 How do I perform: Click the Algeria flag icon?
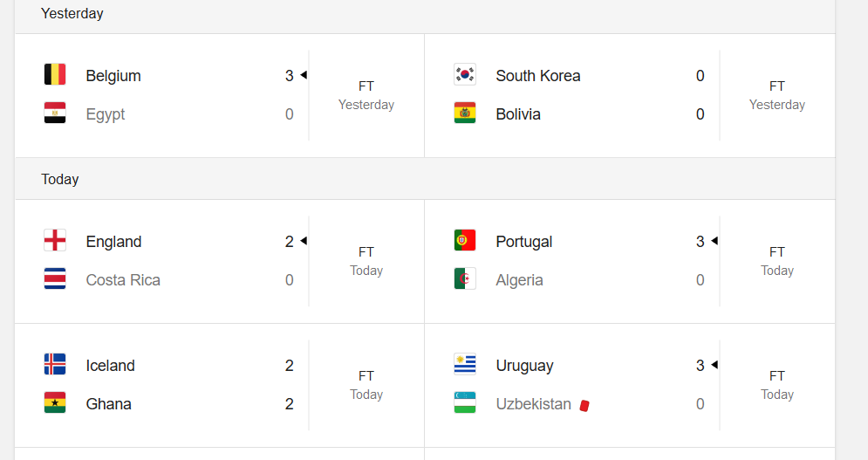coord(465,278)
